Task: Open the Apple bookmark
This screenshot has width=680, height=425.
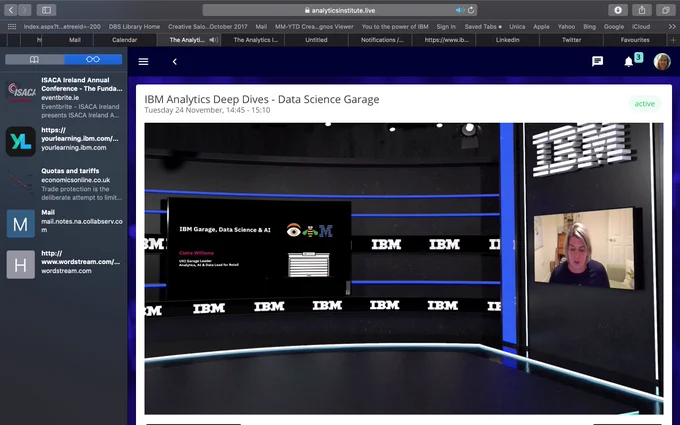Action: point(541,26)
